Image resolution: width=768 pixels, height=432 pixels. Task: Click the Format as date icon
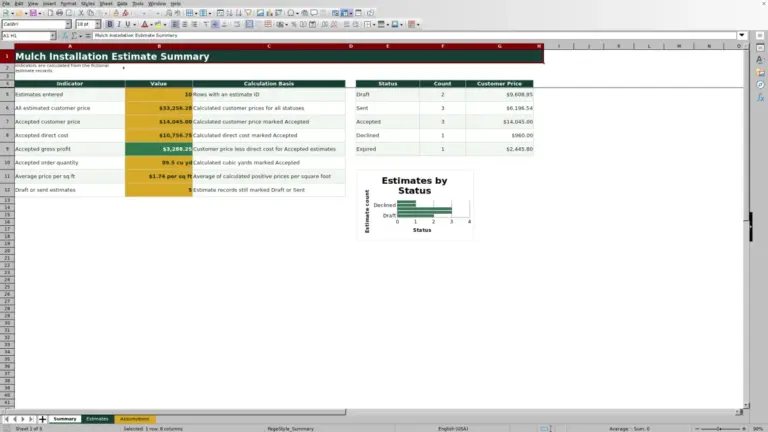[x=312, y=24]
